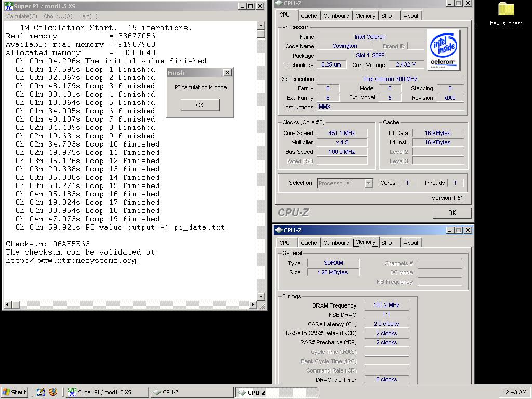Click the lower CPU-Z window title icon
Viewport: 532px width, 399px height.
tap(279, 230)
